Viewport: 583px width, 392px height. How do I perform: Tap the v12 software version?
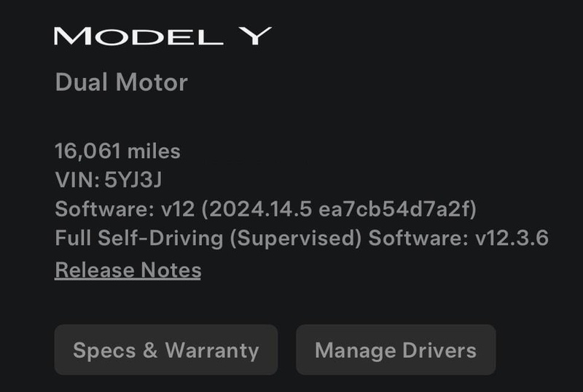[x=178, y=209]
